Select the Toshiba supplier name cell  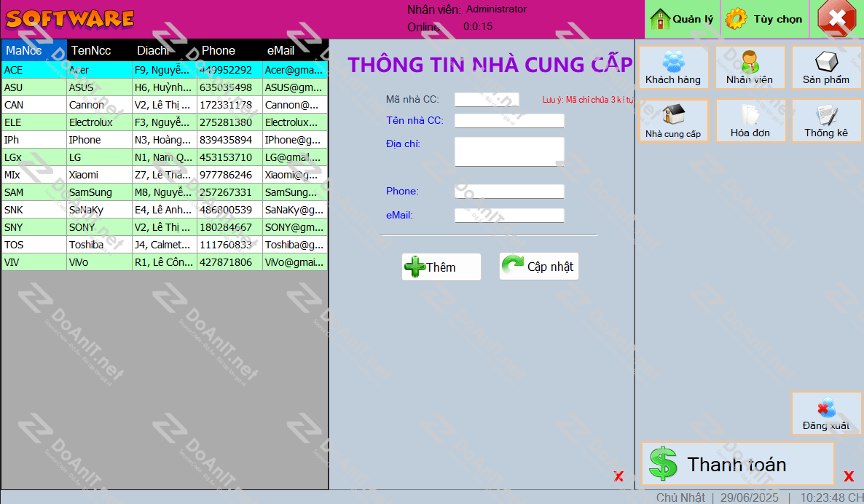tap(99, 245)
